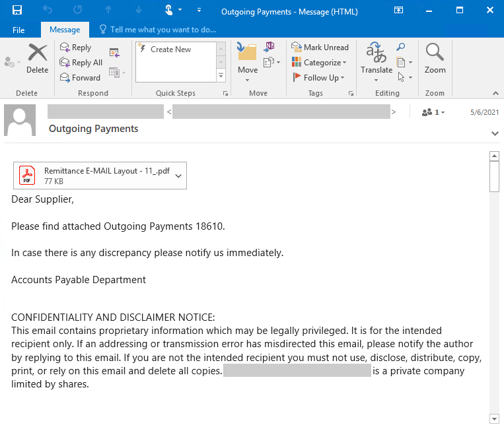Viewport: 504px width, 431px height.
Task: Open the Zoom magnifier tool
Action: 435,59
